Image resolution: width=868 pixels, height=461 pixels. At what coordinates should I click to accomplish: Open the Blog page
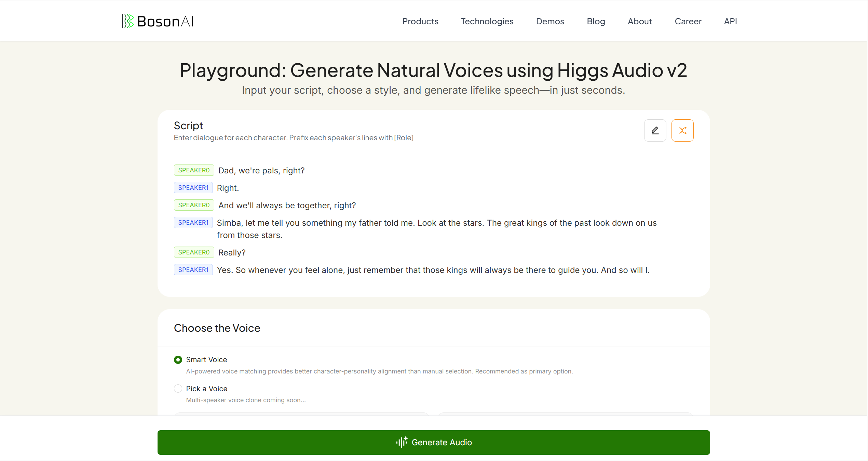tap(596, 21)
